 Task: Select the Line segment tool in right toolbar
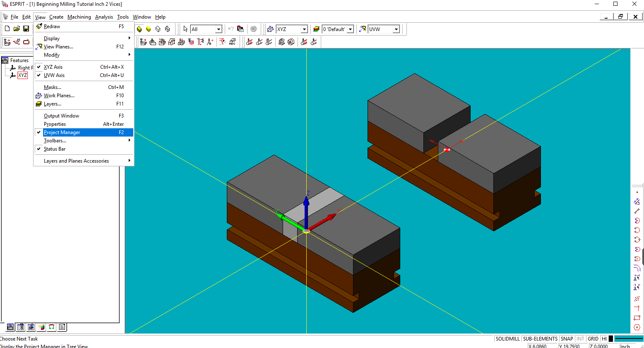click(637, 211)
